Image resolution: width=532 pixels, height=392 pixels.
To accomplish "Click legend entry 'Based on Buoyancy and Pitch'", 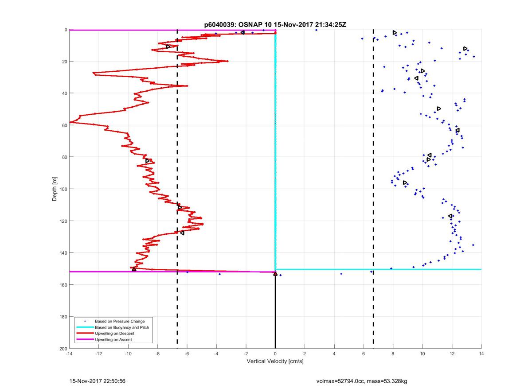I will point(122,327).
